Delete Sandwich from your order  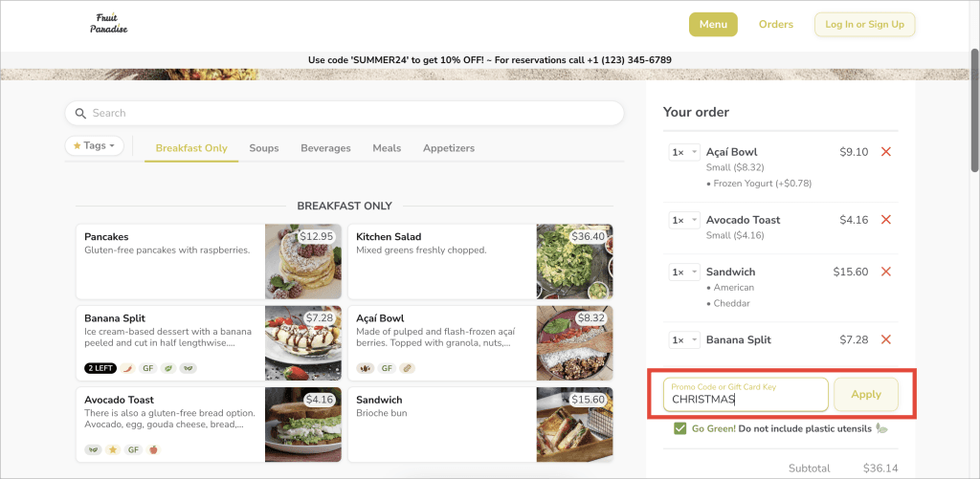pos(885,272)
